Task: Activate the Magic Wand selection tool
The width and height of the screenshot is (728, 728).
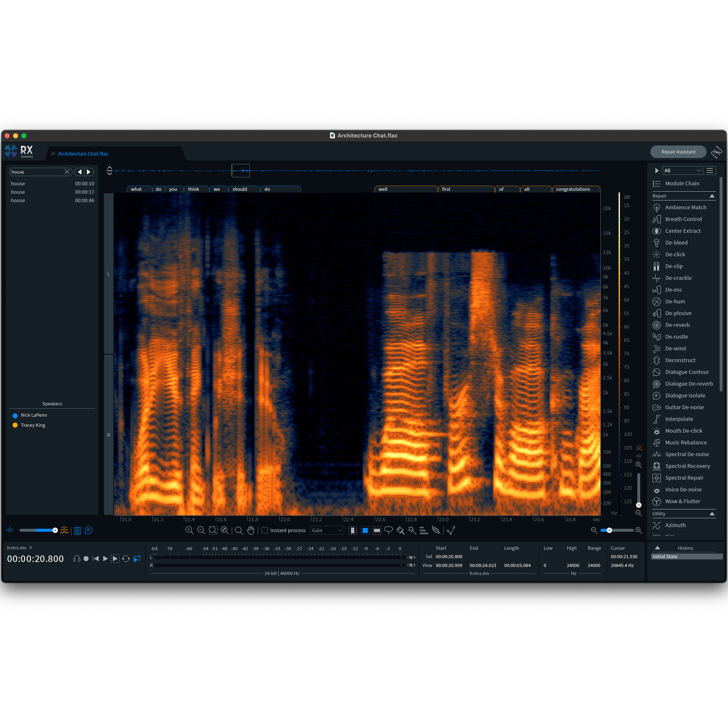Action: click(x=412, y=530)
